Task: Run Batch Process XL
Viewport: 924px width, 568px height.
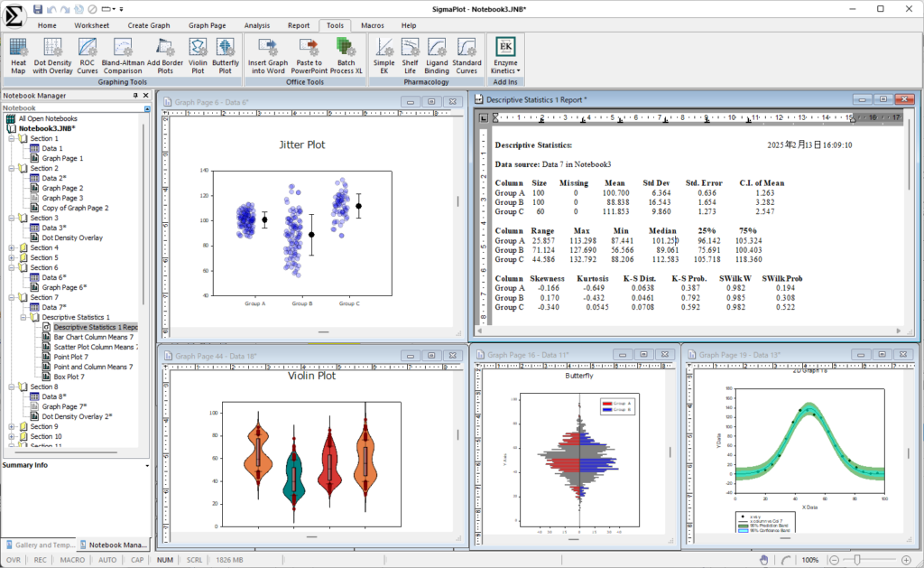Action: [345, 54]
